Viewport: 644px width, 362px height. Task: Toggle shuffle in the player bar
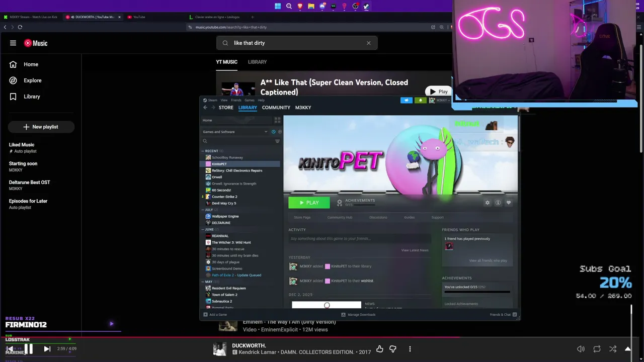pyautogui.click(x=613, y=349)
